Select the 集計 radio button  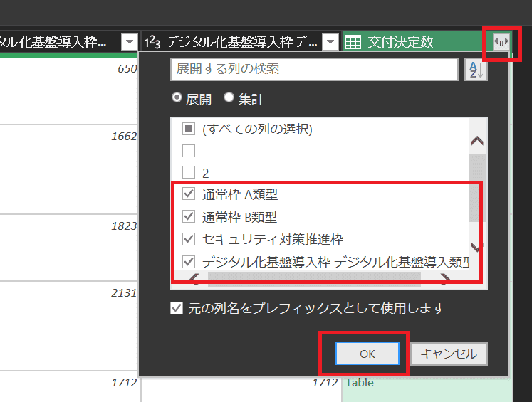pyautogui.click(x=229, y=99)
